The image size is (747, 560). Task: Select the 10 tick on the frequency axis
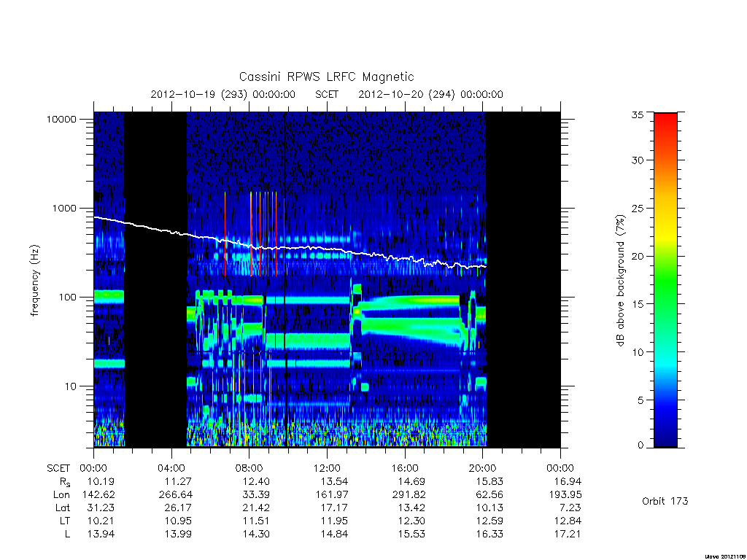71,386
